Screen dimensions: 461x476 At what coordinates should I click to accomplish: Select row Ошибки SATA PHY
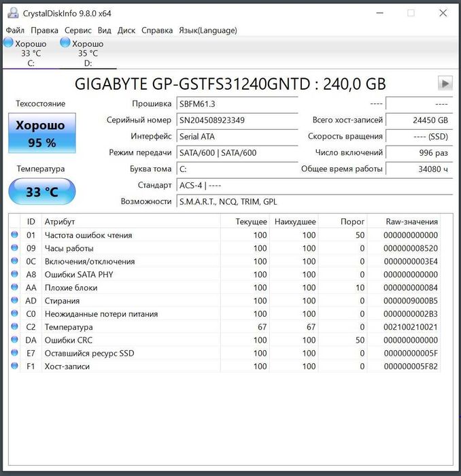click(224, 275)
